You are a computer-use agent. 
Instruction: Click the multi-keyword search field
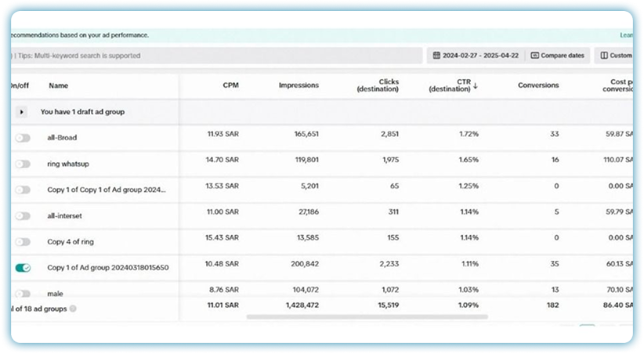[x=212, y=56]
